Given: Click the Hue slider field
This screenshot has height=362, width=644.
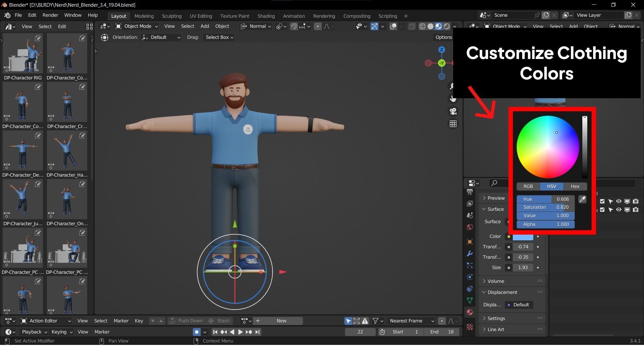Looking at the screenshot, I should 545,199.
